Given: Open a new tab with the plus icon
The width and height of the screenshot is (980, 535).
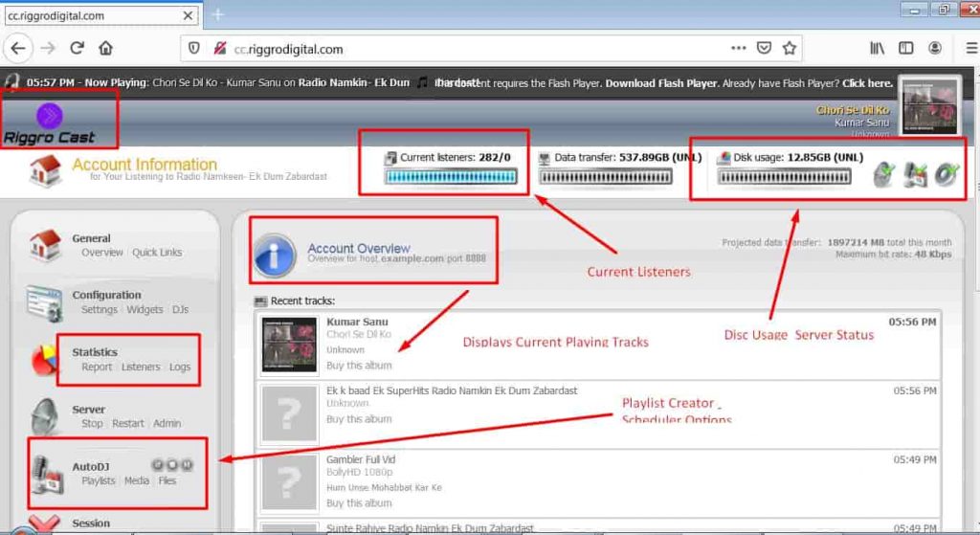Looking at the screenshot, I should coord(217,14).
